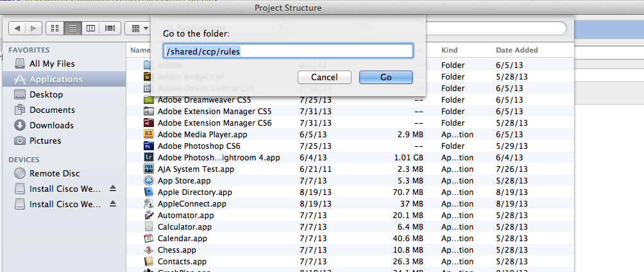The height and width of the screenshot is (272, 644).
Task: Click the AJA System Test.app name
Action: pyautogui.click(x=196, y=169)
